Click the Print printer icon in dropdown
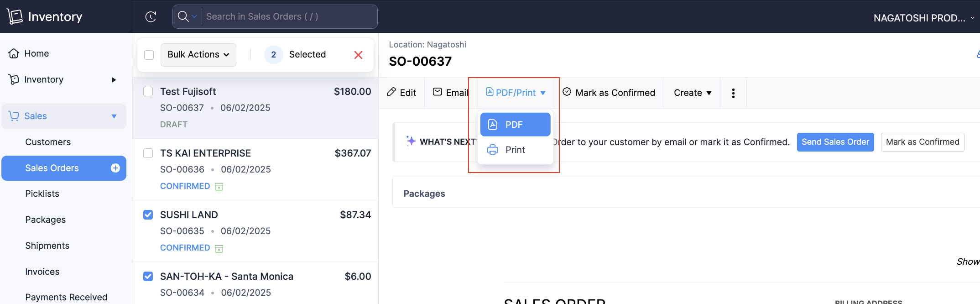This screenshot has width=980, height=304. pyautogui.click(x=493, y=150)
